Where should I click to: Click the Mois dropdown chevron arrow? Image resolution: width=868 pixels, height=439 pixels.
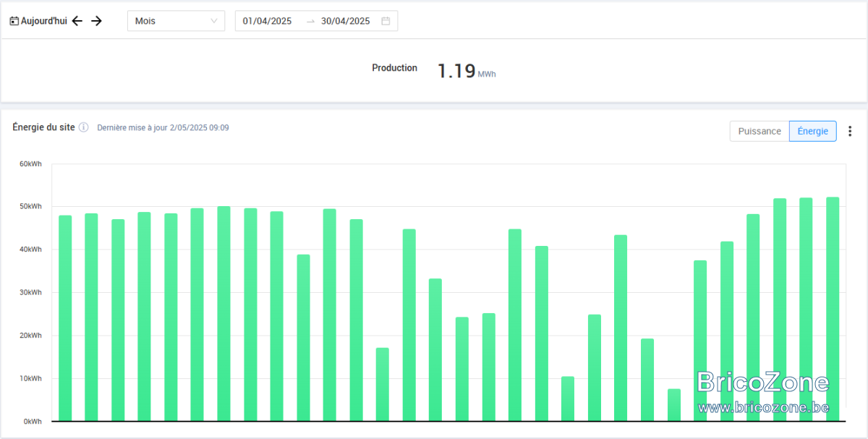[x=214, y=21]
